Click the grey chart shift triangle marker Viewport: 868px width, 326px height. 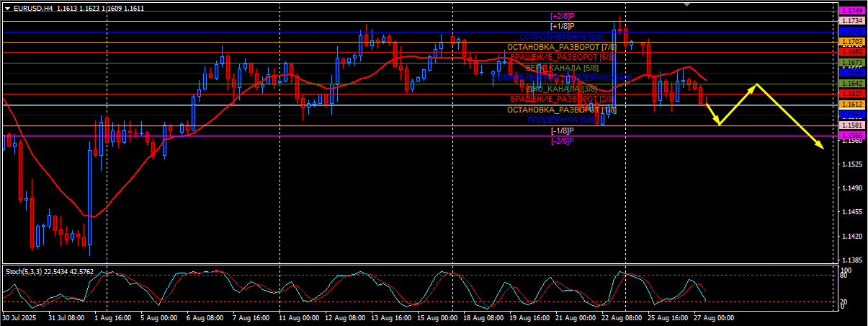click(686, 4)
